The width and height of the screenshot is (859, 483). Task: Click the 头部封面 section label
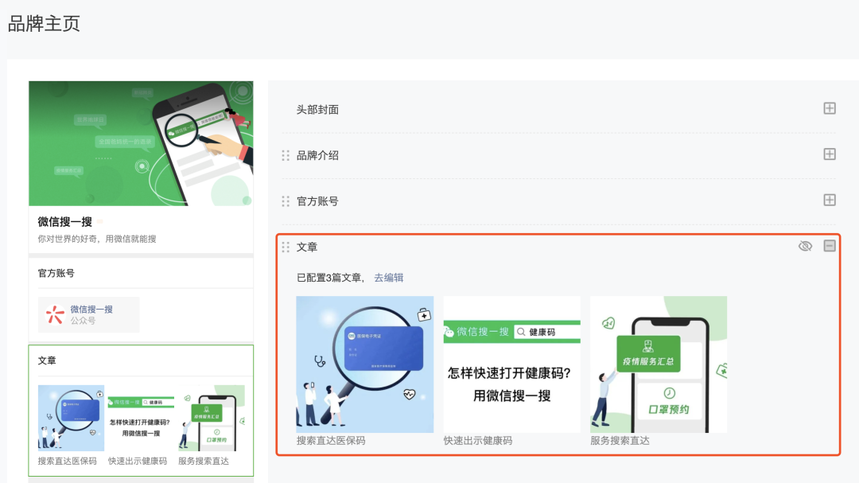[318, 110]
